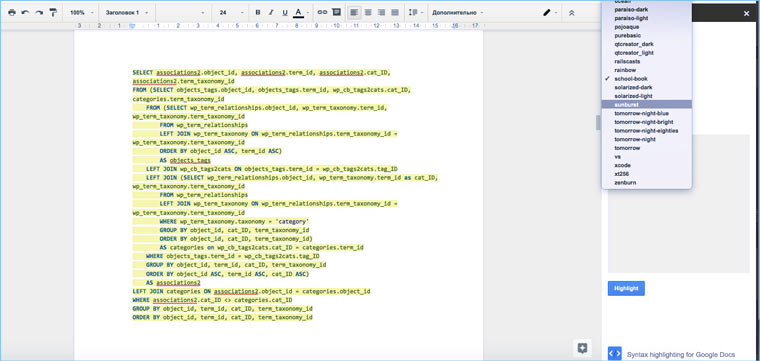The width and height of the screenshot is (760, 361).
Task: Open the font family dropdown
Action: [182, 13]
